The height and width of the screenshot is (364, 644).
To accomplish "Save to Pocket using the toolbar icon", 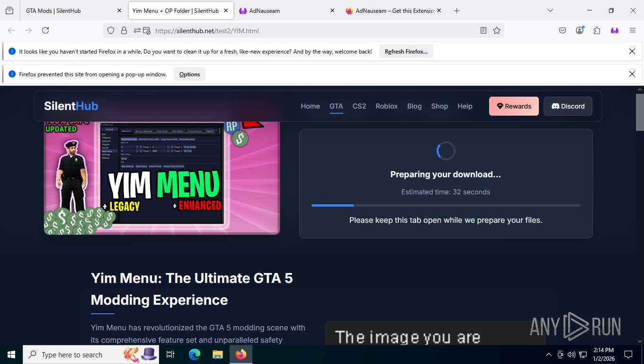I will [563, 30].
